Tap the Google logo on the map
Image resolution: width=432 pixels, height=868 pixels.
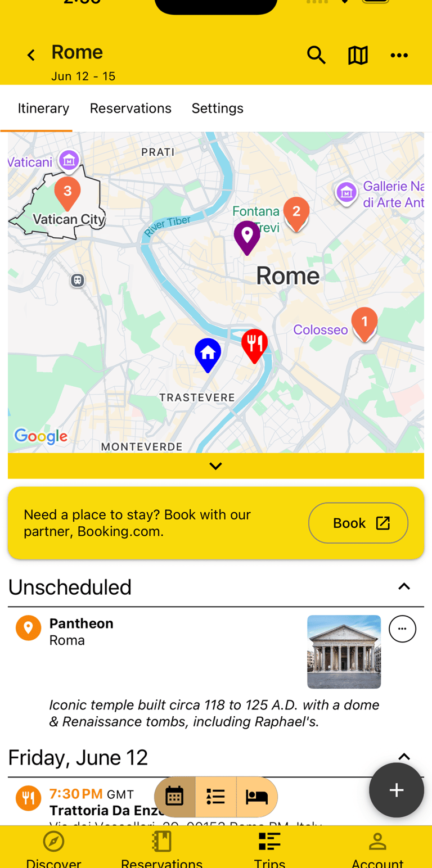[x=40, y=437]
